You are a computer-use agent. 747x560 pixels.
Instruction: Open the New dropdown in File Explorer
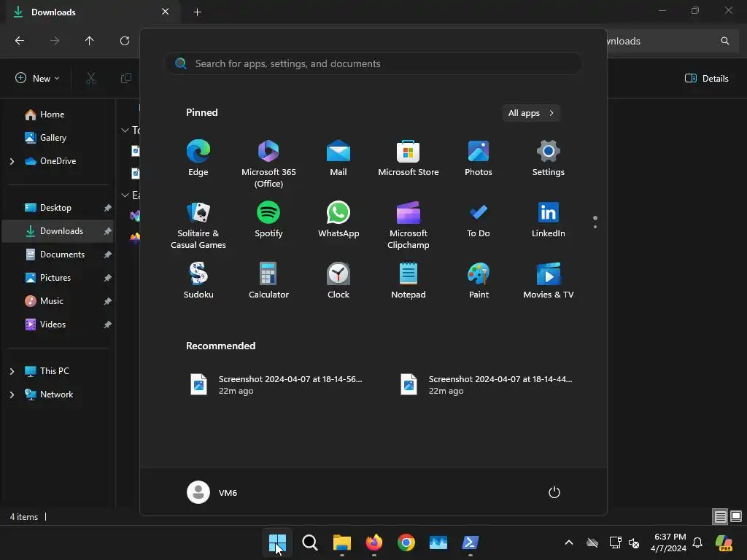pos(38,78)
